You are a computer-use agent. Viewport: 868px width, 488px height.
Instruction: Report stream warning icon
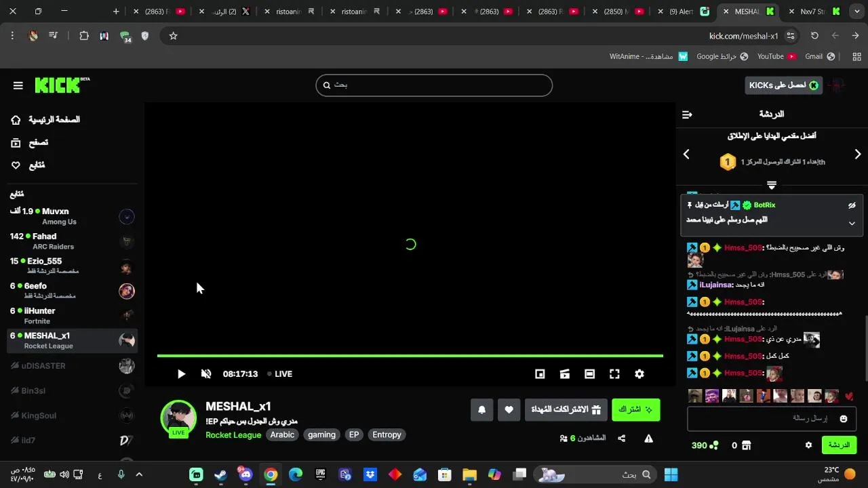pos(649,439)
